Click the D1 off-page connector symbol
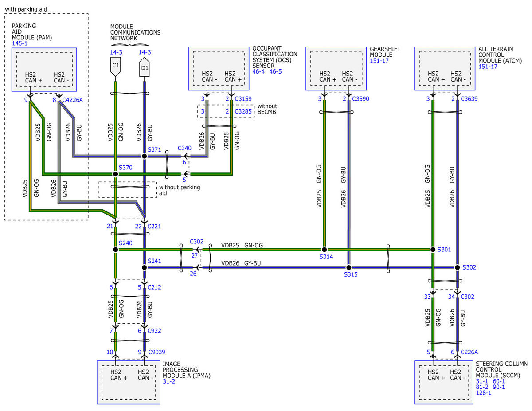This screenshot has height=411, width=532. (x=145, y=68)
